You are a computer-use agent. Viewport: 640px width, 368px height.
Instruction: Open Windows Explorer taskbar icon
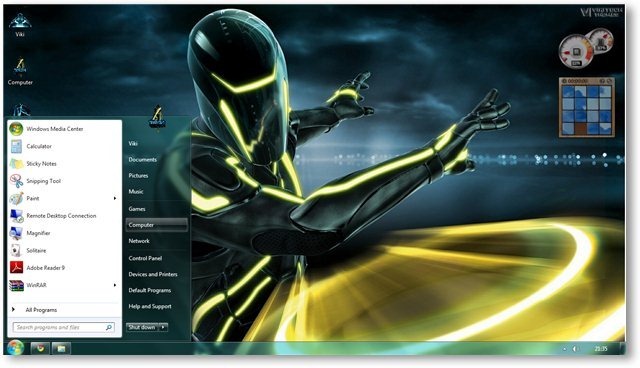tap(61, 348)
